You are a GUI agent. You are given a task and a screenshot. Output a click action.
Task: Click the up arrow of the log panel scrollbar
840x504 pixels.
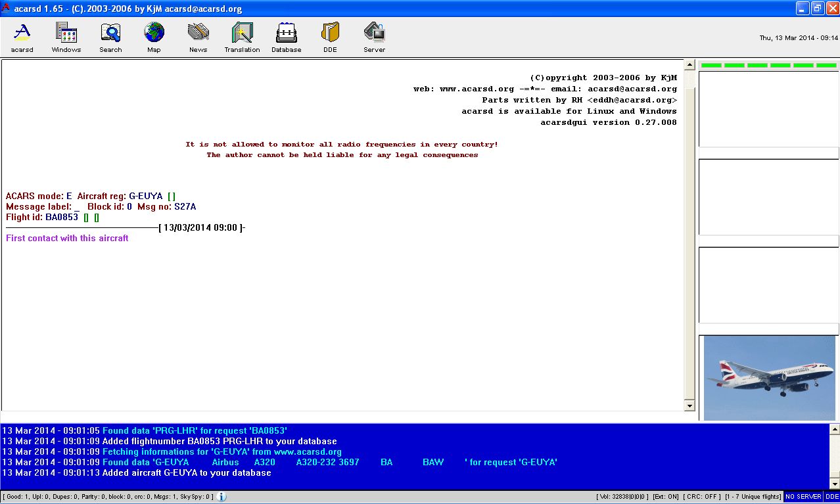[834, 430]
